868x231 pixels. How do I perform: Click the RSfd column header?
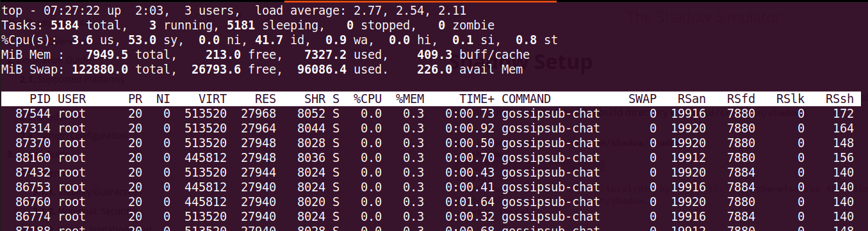click(x=741, y=99)
